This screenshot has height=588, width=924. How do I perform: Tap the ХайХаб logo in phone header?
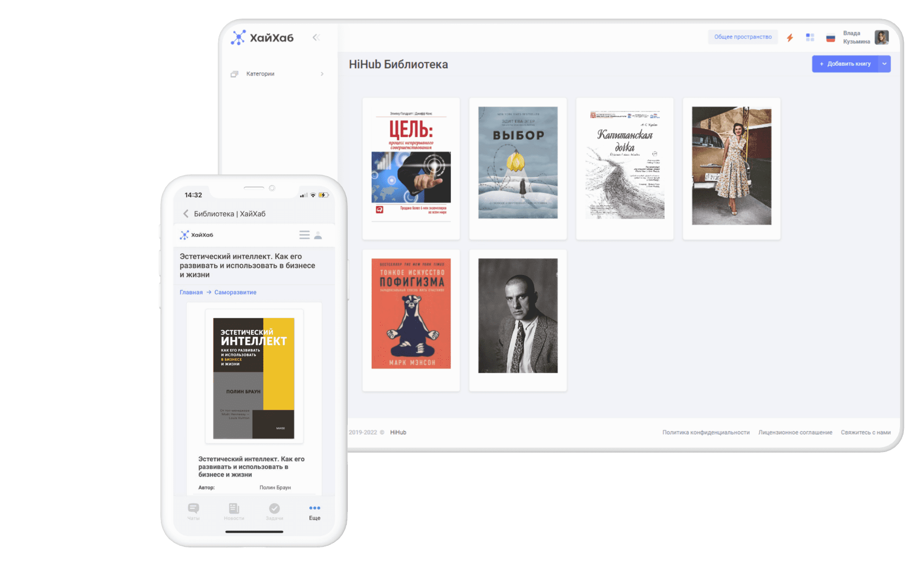tap(197, 235)
